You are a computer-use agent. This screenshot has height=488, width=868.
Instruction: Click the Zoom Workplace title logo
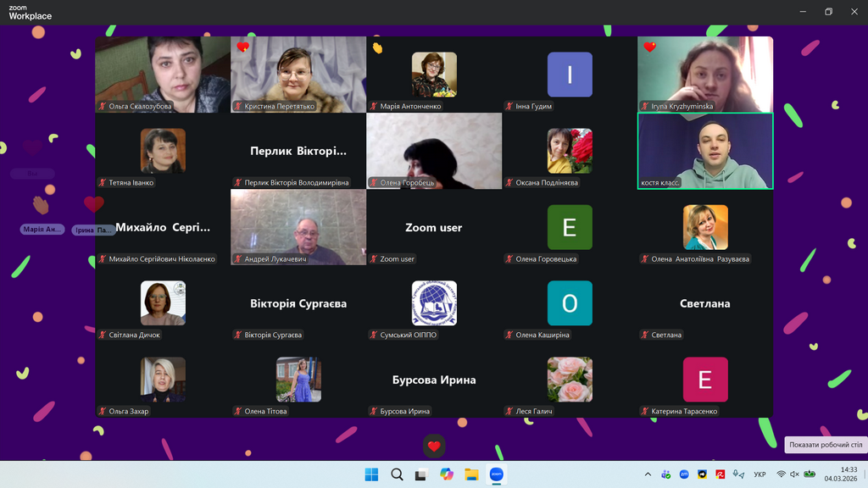[x=31, y=12]
